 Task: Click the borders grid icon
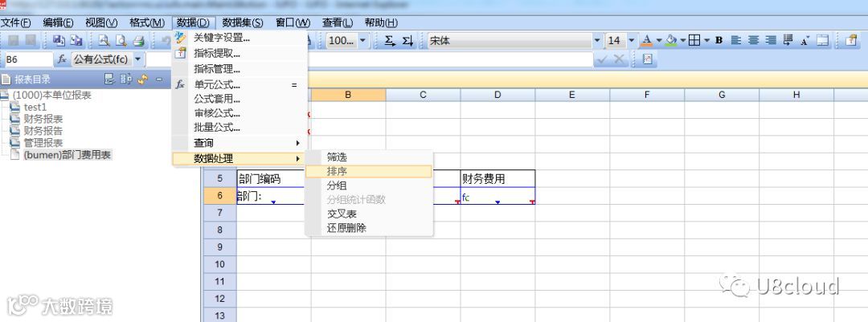pyautogui.click(x=694, y=40)
